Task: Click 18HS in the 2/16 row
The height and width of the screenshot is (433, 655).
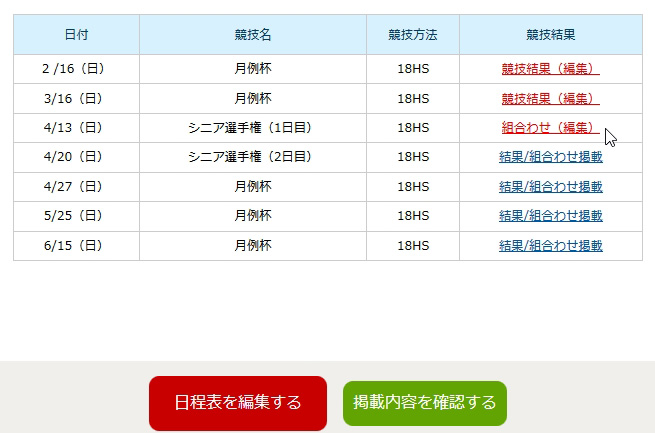Action: tap(413, 69)
